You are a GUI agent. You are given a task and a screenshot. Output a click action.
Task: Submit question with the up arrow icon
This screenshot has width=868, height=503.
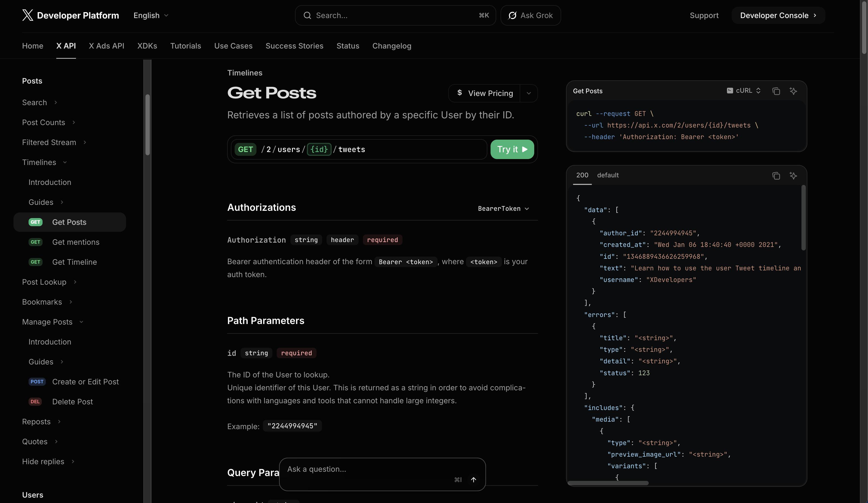tap(473, 480)
